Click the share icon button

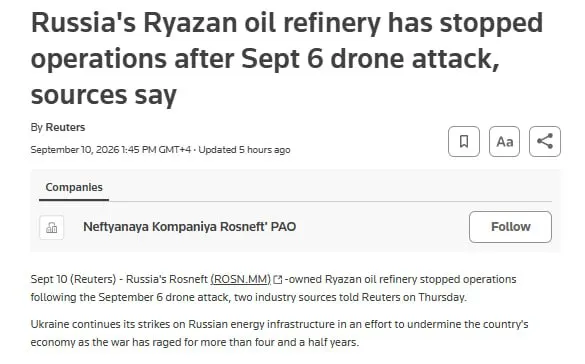click(545, 141)
